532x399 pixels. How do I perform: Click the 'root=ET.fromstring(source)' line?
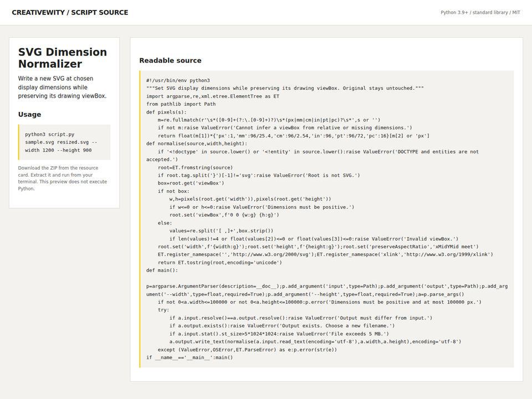tap(196, 167)
